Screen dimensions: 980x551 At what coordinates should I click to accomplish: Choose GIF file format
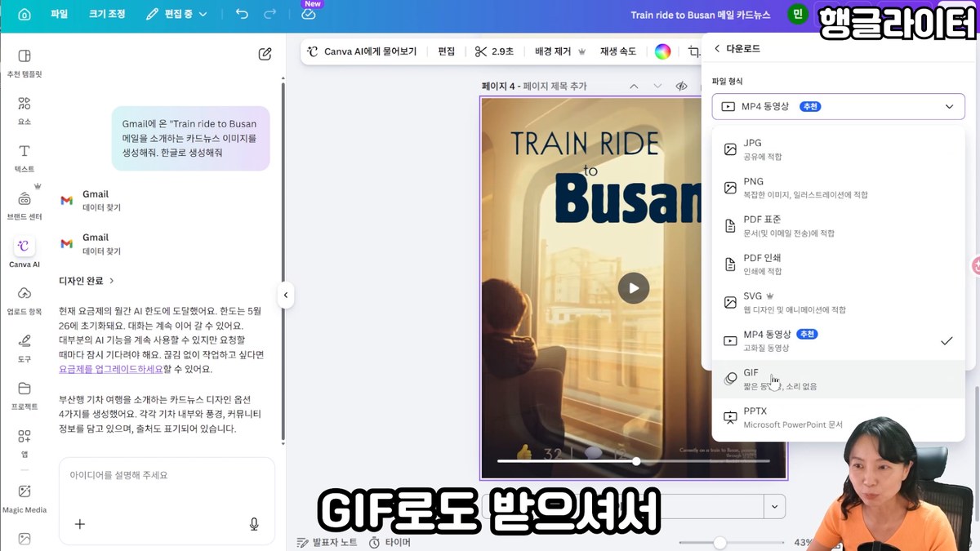pos(838,380)
